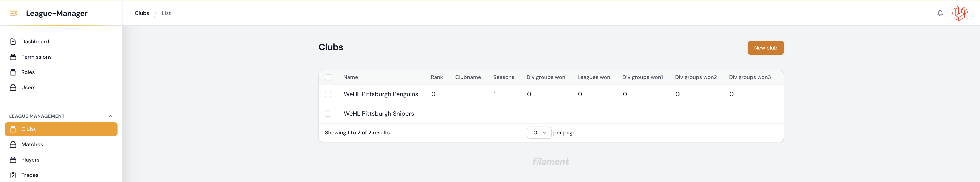Click the League-Manager app title
Screen dimensions: 980x182
pos(57,13)
